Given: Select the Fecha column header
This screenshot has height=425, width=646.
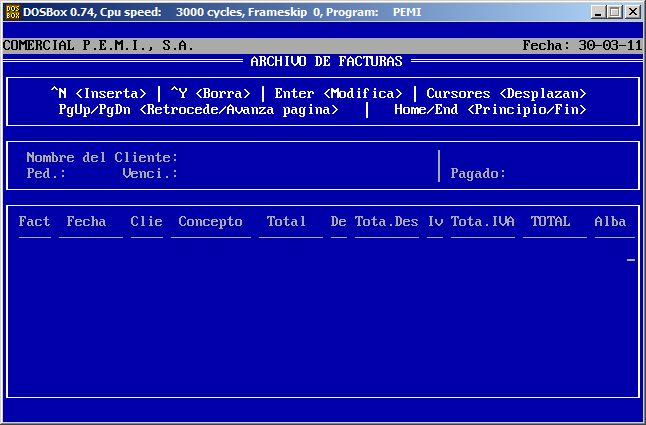Looking at the screenshot, I should (x=86, y=221).
